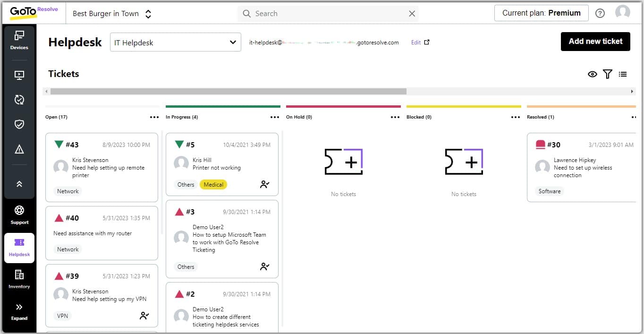Open the Open column three-dot menu
644x334 pixels.
pyautogui.click(x=154, y=117)
